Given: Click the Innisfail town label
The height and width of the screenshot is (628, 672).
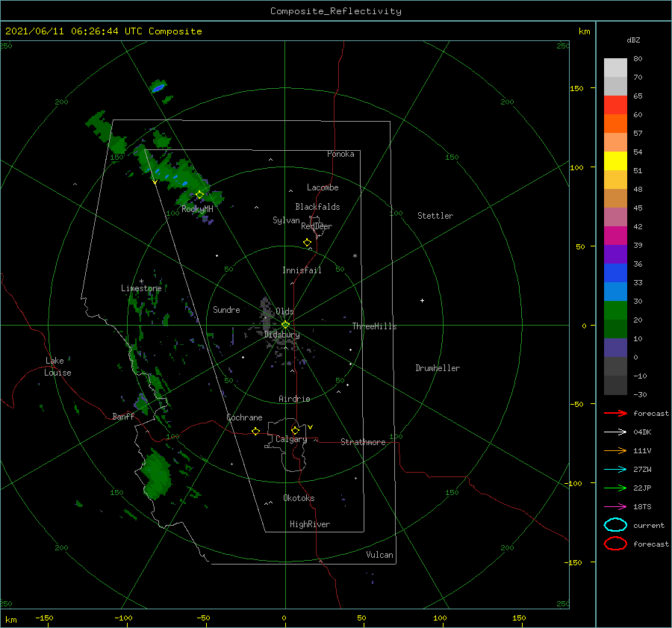Looking at the screenshot, I should 302,270.
